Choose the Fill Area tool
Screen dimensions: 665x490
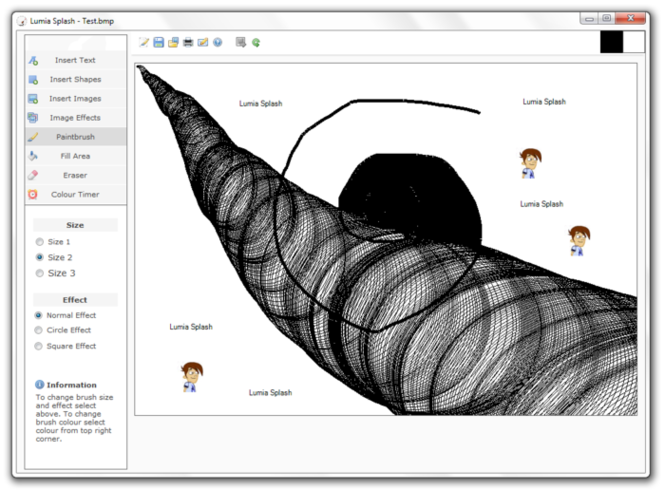(75, 156)
